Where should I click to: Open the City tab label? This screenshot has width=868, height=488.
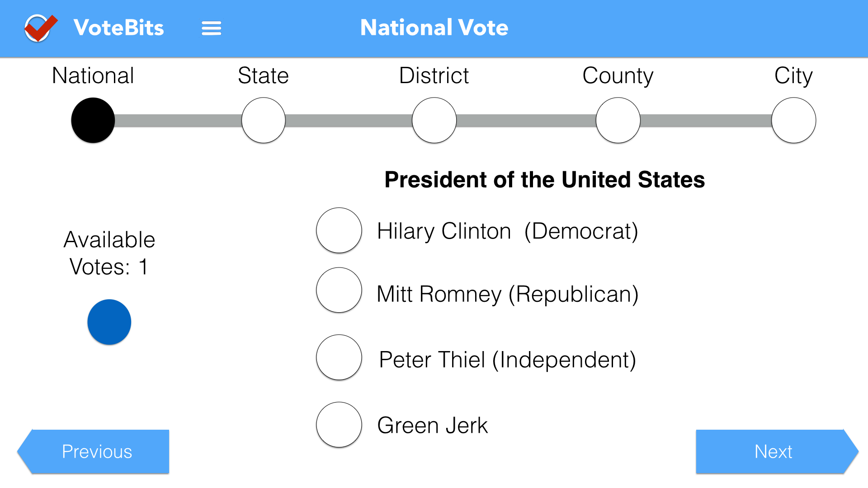(793, 75)
